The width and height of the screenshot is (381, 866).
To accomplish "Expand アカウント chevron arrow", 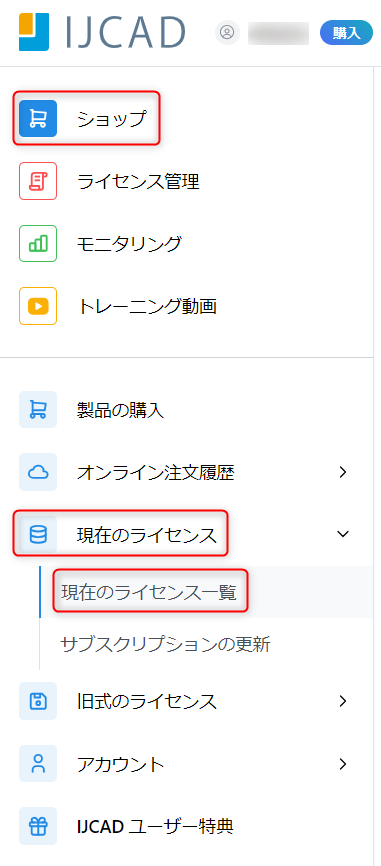I will click(343, 764).
